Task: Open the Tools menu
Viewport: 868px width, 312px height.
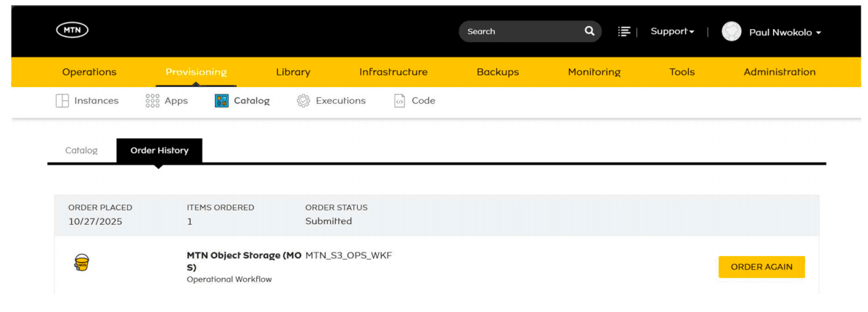Action: [681, 72]
